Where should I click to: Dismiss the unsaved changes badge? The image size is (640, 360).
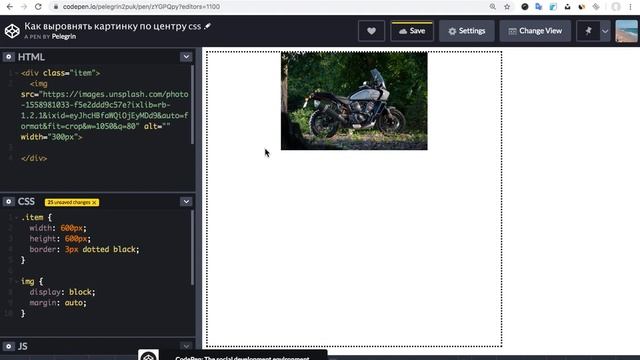(94, 202)
